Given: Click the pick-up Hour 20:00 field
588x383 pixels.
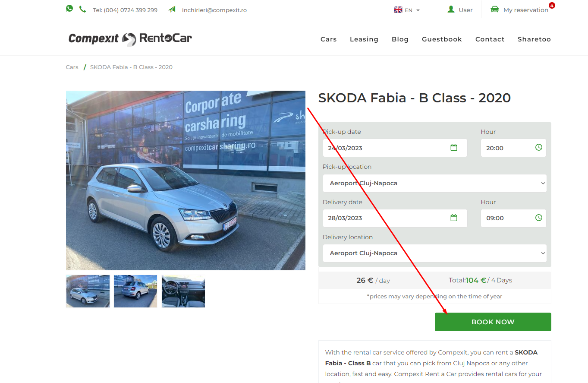Looking at the screenshot, I should click(x=513, y=148).
